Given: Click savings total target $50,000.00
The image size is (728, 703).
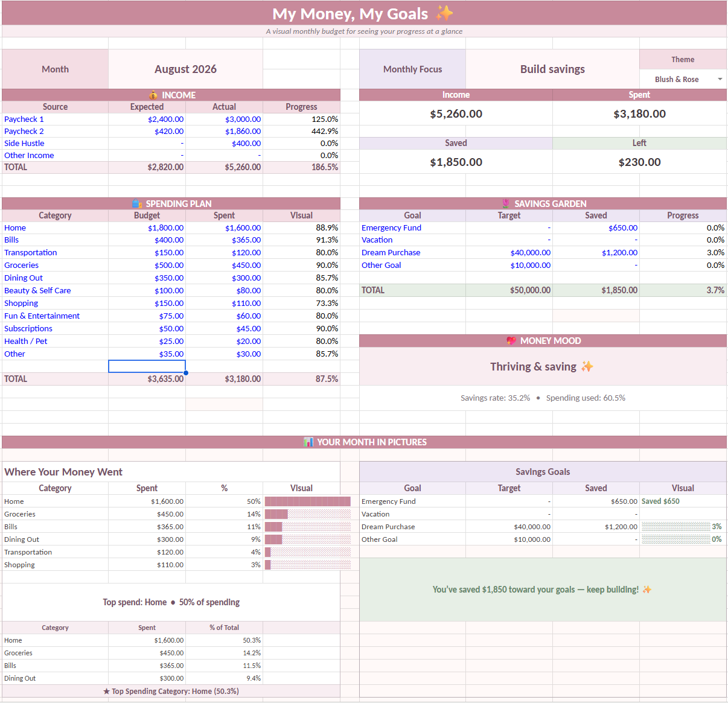Looking at the screenshot, I should pos(509,290).
